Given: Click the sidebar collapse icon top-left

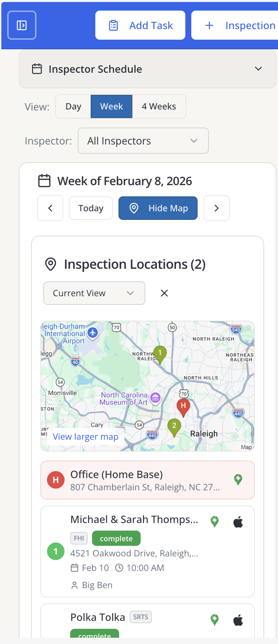Looking at the screenshot, I should click(x=22, y=25).
